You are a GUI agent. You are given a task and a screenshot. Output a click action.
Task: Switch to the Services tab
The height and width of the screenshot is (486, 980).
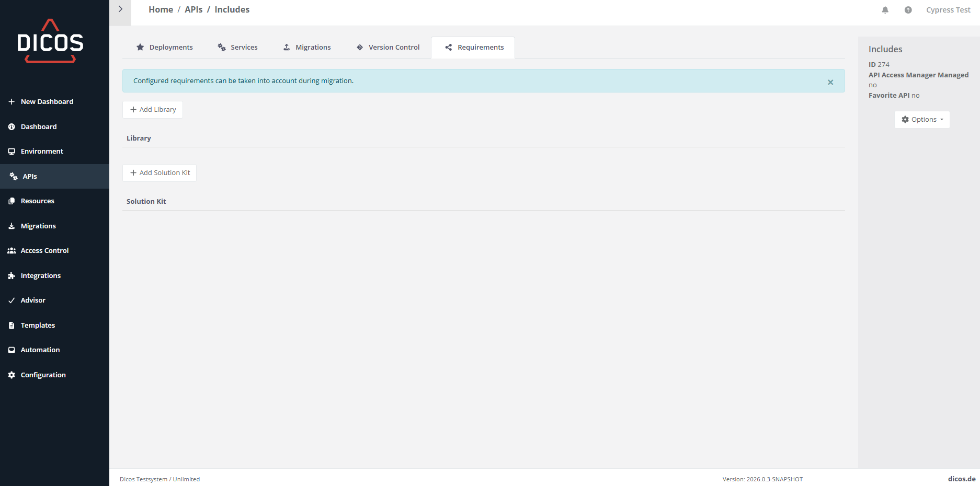(237, 47)
